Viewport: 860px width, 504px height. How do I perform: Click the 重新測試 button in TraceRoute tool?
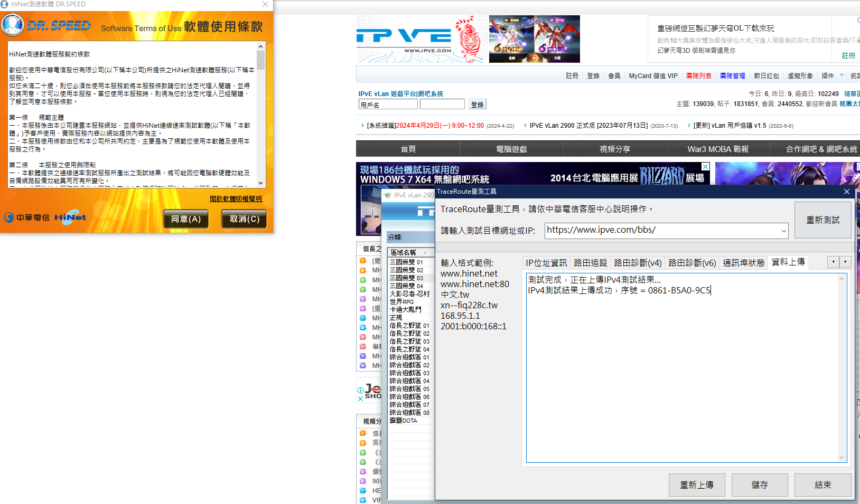click(822, 220)
